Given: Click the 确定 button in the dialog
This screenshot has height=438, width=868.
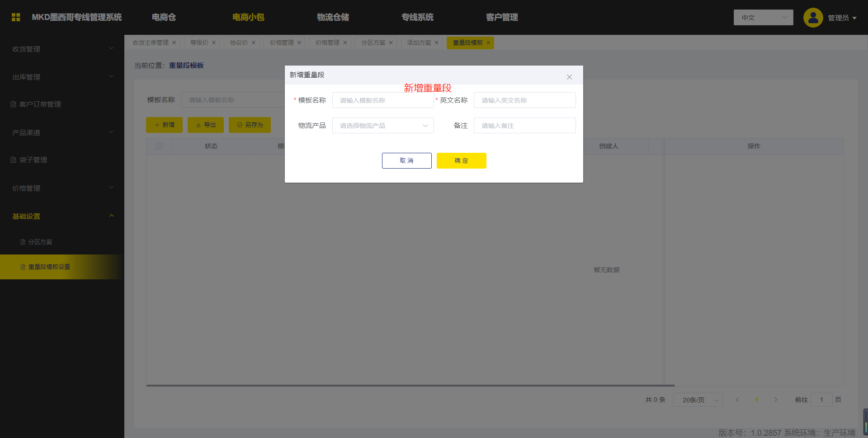Looking at the screenshot, I should (x=461, y=160).
